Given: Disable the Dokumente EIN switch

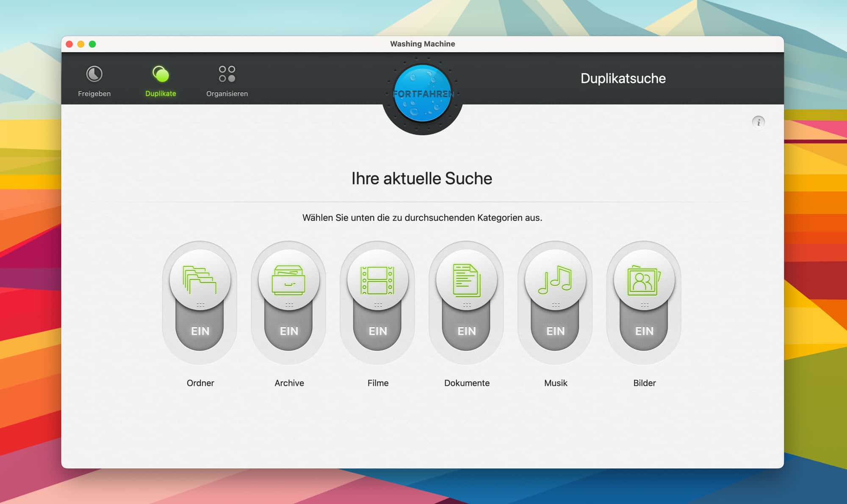Looking at the screenshot, I should tap(467, 331).
